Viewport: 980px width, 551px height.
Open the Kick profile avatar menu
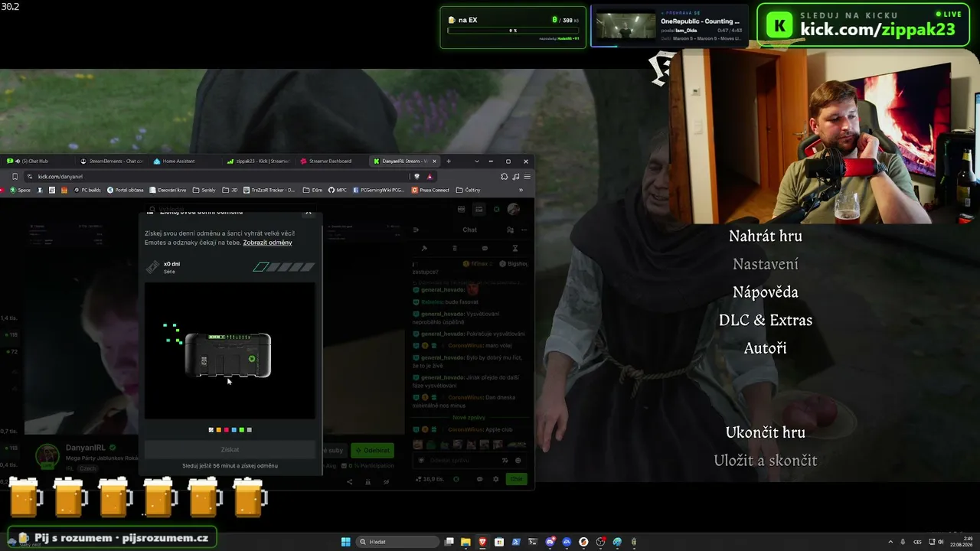[514, 209]
